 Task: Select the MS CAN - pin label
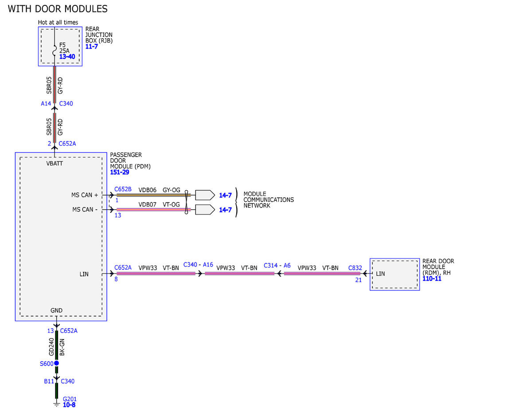click(86, 210)
